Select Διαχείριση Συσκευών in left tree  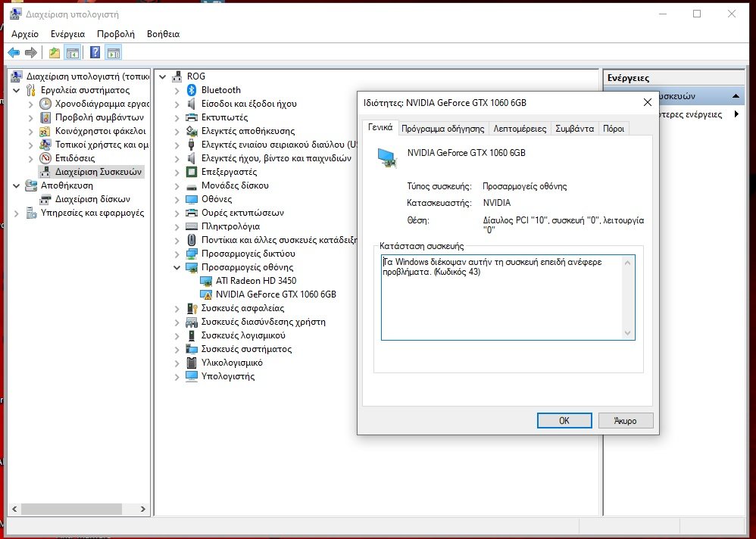[x=98, y=172]
